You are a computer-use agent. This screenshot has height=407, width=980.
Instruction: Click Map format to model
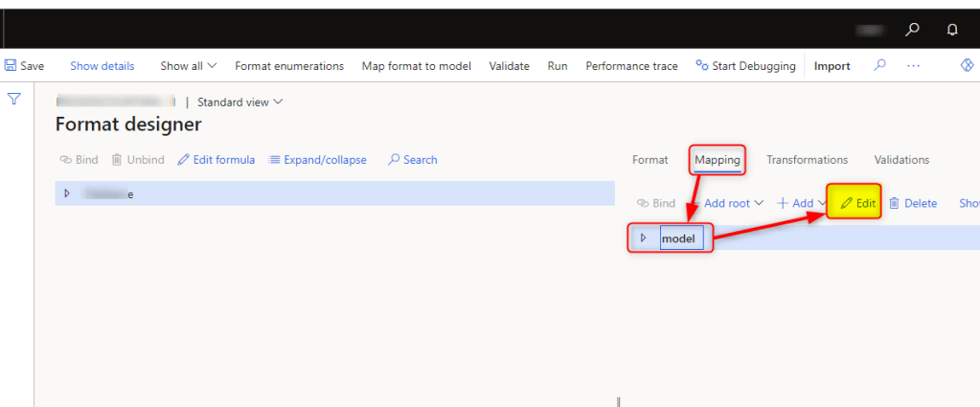416,66
